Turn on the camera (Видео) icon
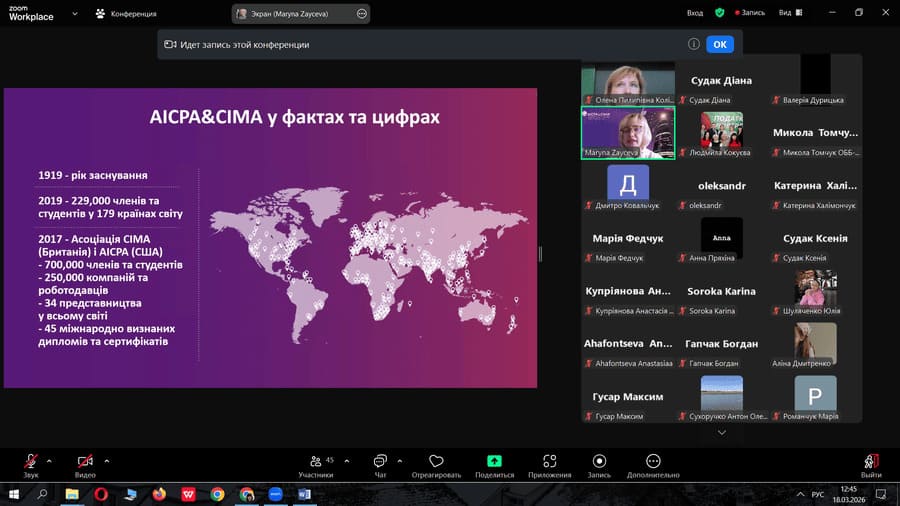The width and height of the screenshot is (900, 506). pyautogui.click(x=85, y=461)
